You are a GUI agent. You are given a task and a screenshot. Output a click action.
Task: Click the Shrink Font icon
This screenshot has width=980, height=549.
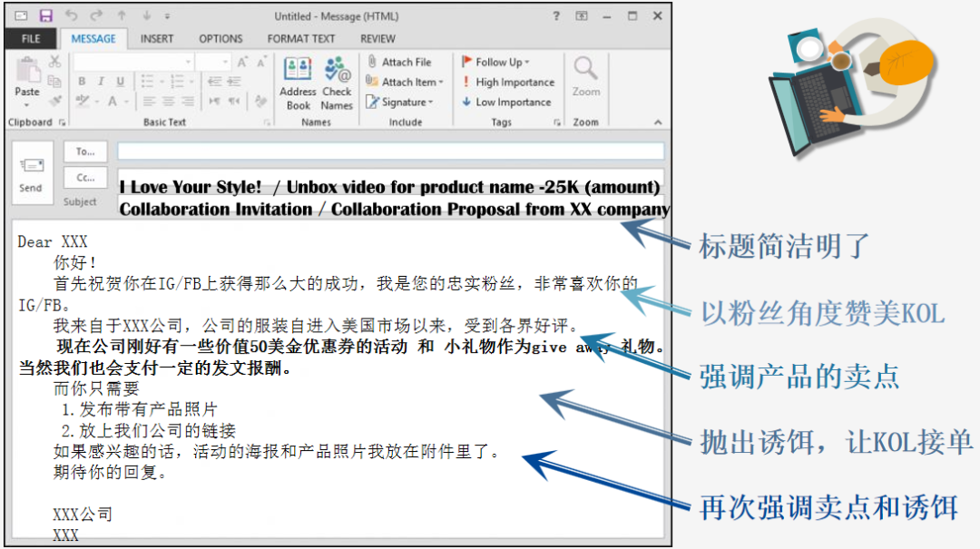click(x=262, y=62)
